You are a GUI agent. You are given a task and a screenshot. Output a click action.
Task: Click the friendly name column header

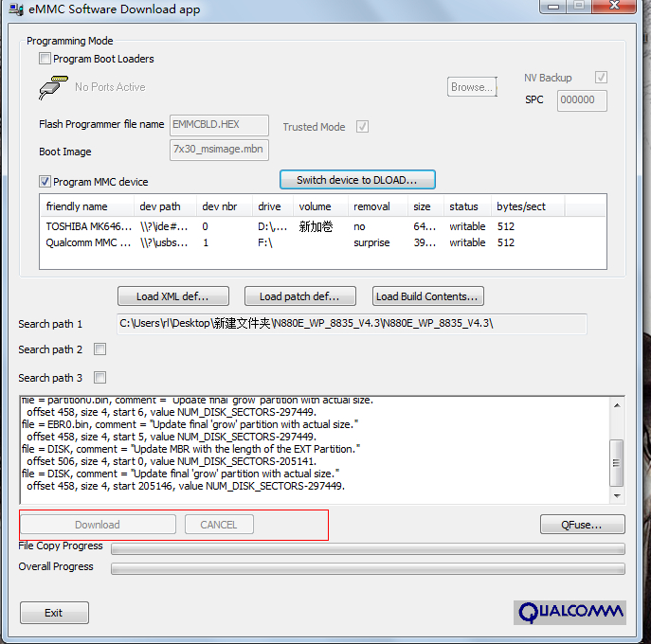tap(87, 206)
